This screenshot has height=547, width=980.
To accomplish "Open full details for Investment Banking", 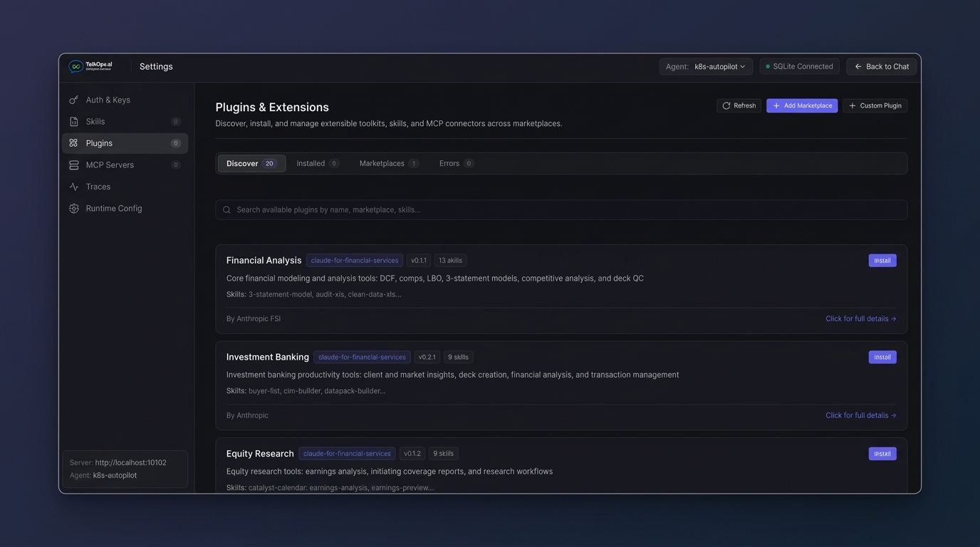I will [x=860, y=415].
